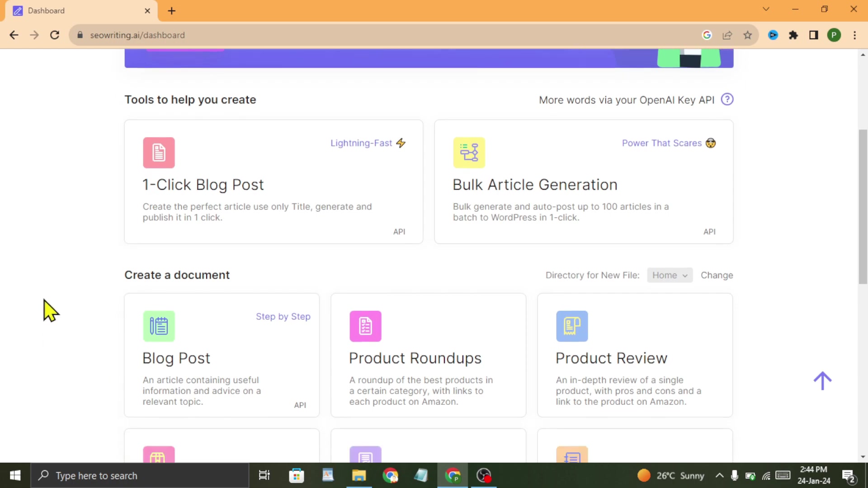Open the notification center icon
Viewport: 868px width, 488px height.
tap(849, 476)
